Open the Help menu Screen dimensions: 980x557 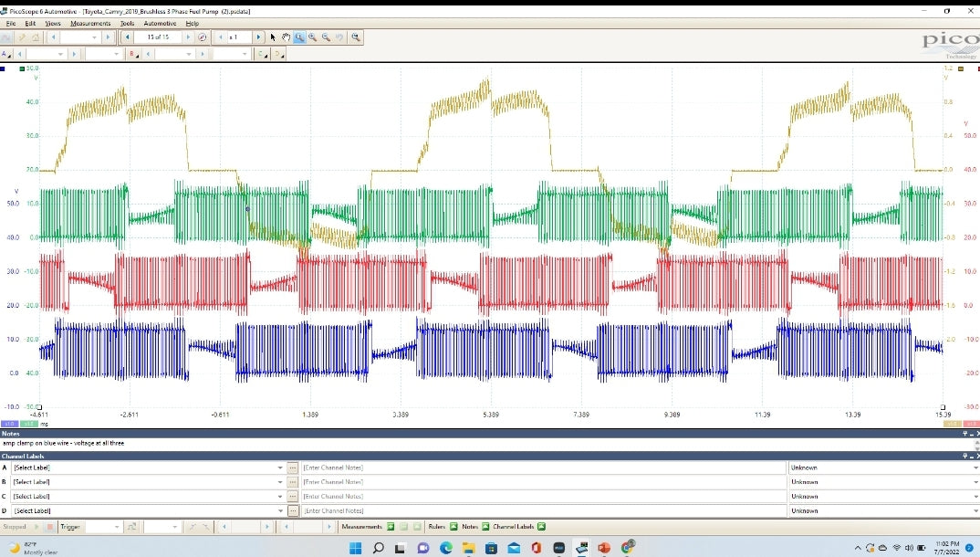192,23
